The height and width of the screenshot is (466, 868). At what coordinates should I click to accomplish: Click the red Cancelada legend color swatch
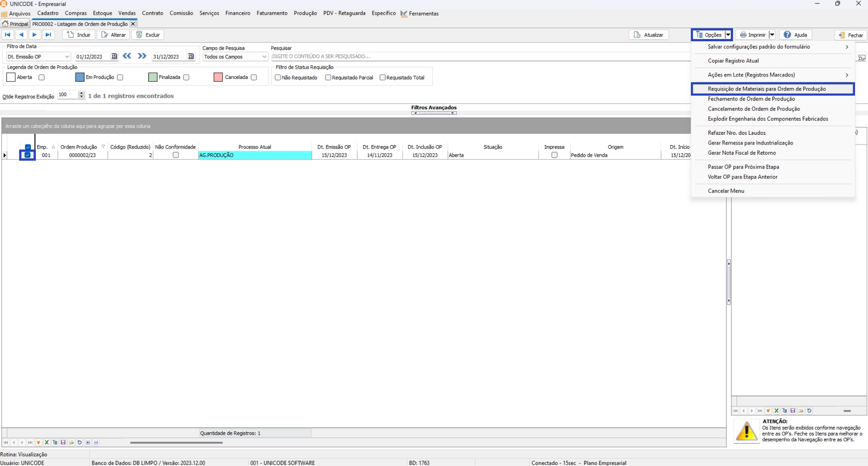(218, 77)
